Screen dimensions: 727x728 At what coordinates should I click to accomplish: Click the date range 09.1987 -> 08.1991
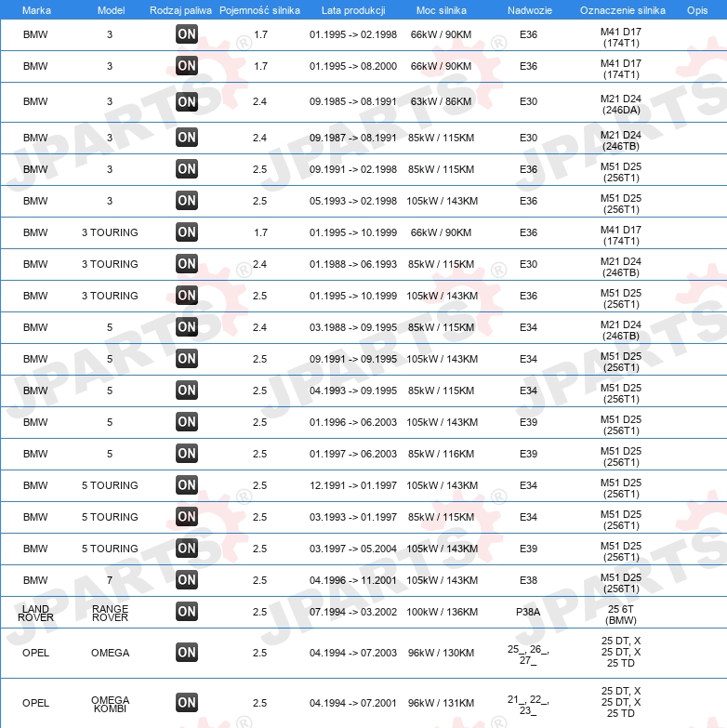coord(353,138)
